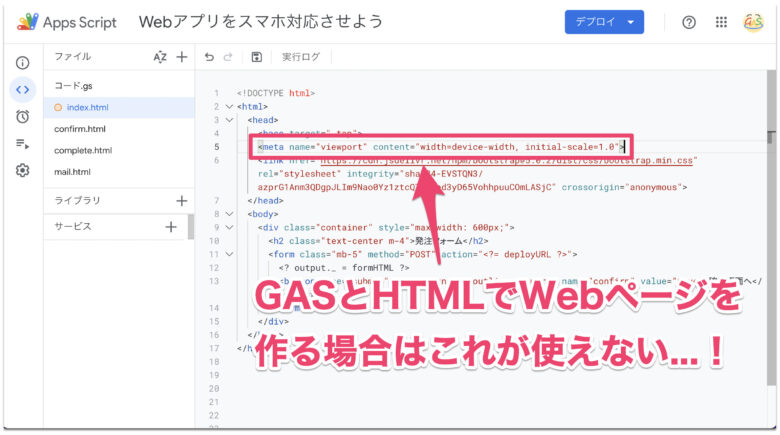Click the DOCTYPE html line in editor

tap(276, 93)
